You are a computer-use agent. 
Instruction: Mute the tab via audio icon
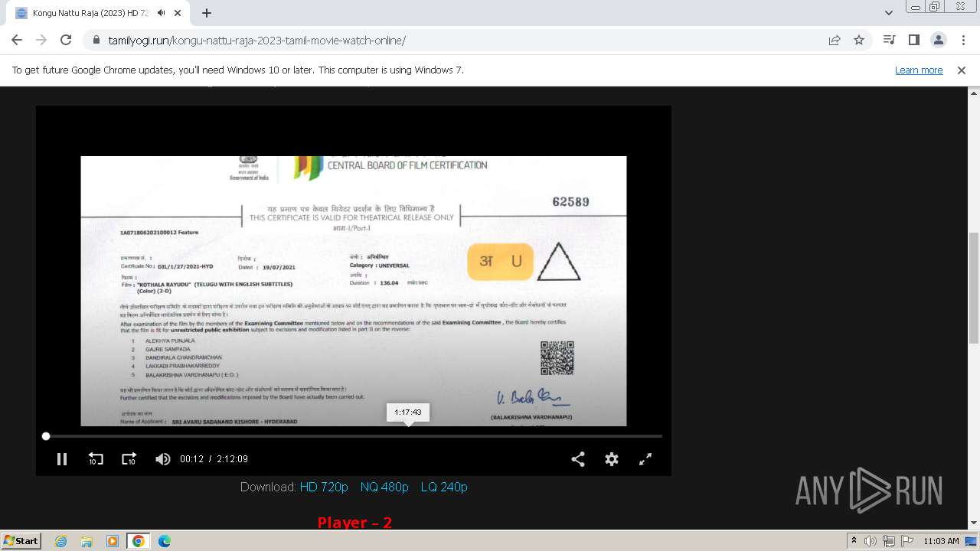point(162,13)
